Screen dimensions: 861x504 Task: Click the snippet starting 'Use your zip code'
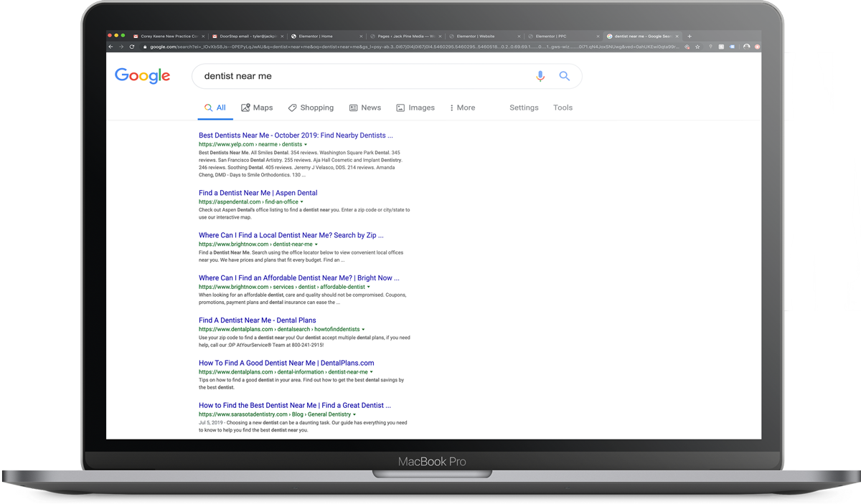(x=304, y=341)
